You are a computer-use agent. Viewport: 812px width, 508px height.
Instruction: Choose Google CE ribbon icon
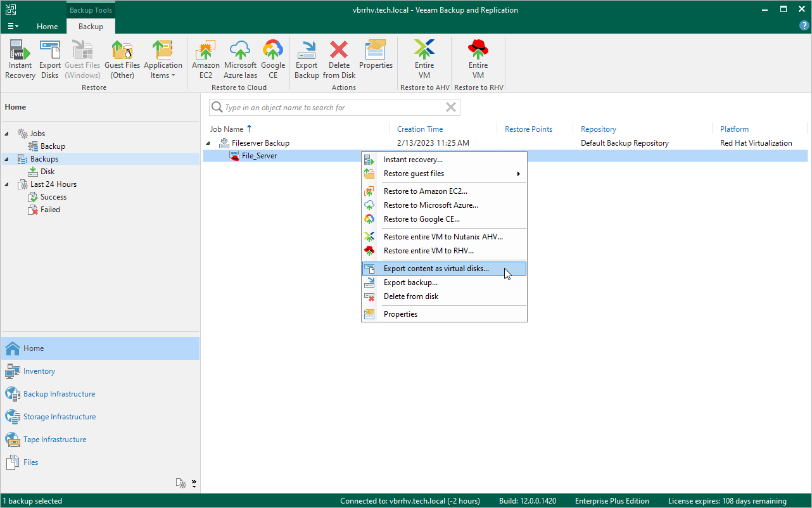click(x=273, y=60)
